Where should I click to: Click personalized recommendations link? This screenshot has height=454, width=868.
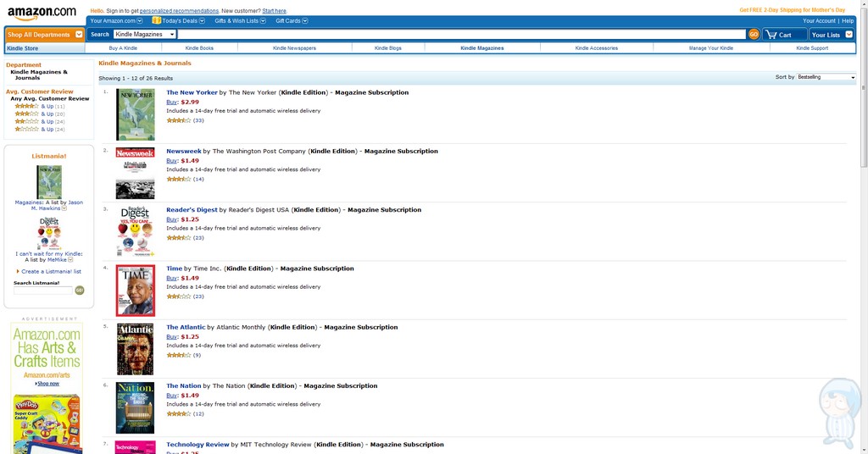179,11
